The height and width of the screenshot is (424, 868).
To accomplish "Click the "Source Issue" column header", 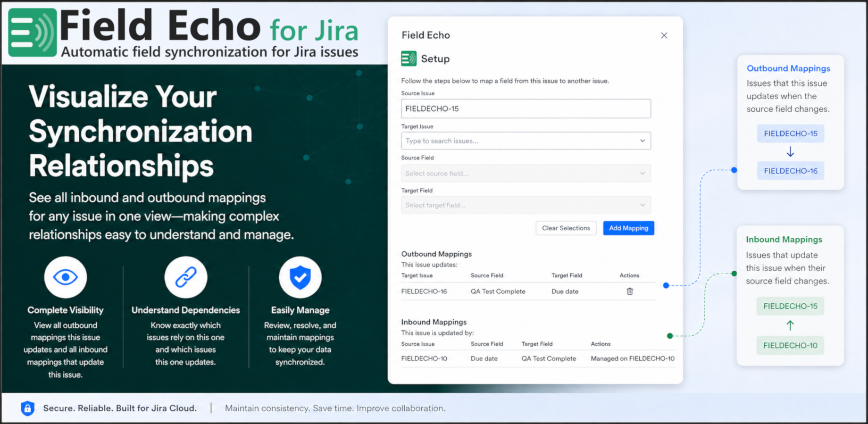I will pos(417,344).
